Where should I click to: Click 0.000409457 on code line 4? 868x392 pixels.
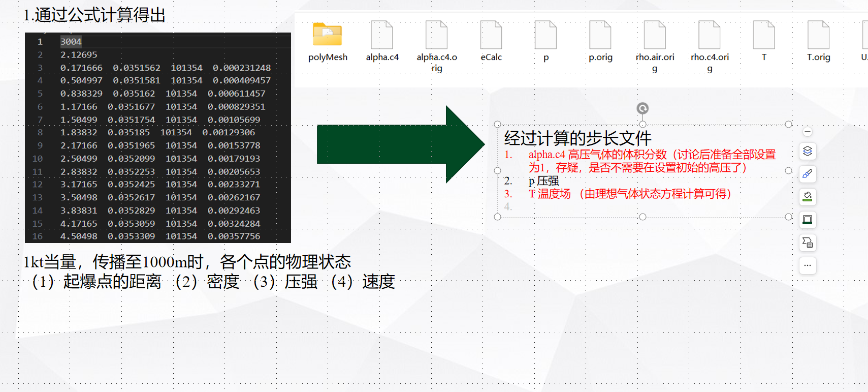pos(242,80)
